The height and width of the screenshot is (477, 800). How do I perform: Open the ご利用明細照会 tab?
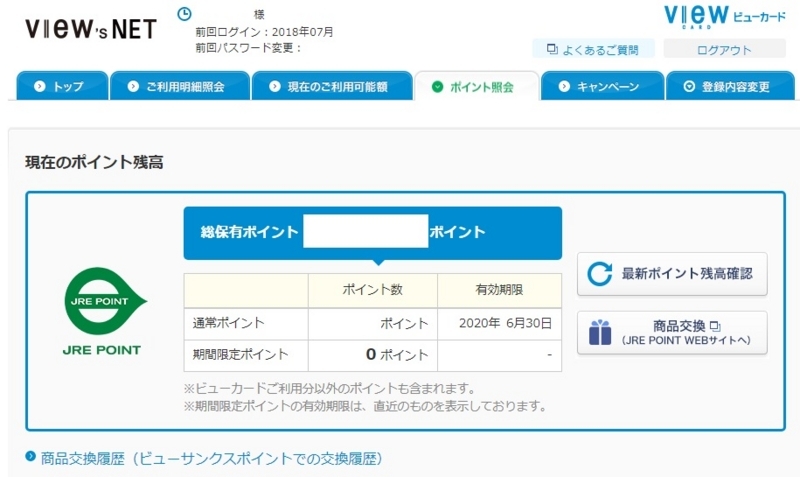[180, 86]
